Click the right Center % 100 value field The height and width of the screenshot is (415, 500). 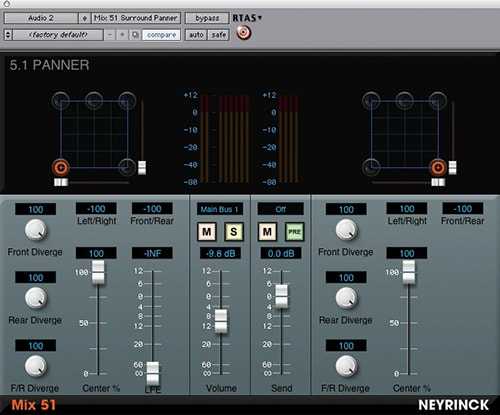(407, 253)
